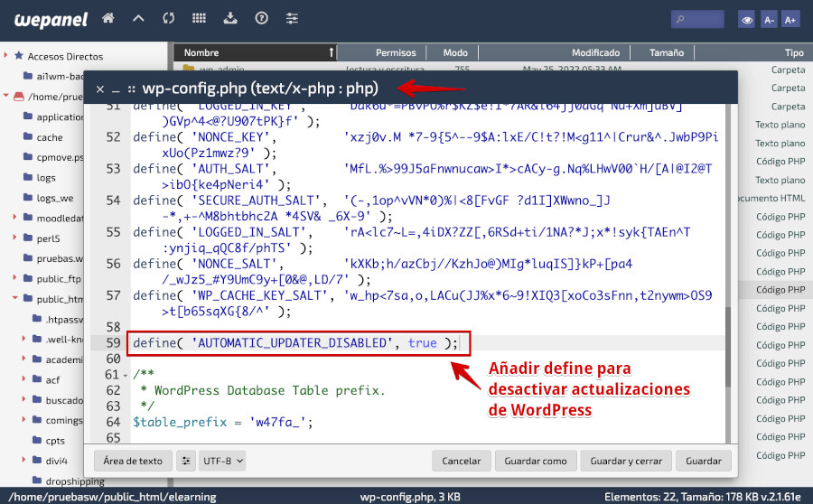Open preferences sliders icon in top toolbar
Viewport: 813px width, 504px height.
tap(292, 19)
